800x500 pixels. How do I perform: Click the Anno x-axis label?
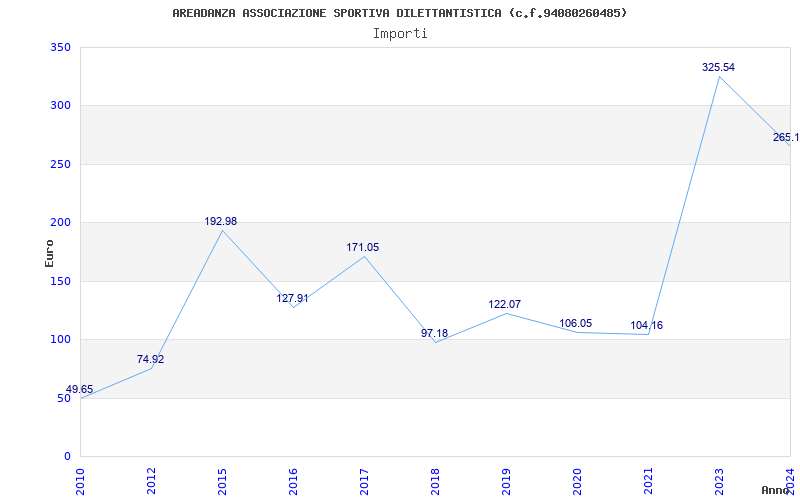pos(776,490)
